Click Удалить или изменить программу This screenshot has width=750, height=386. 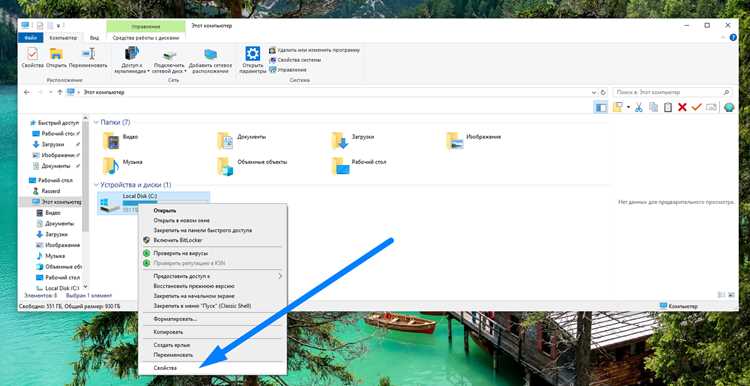pos(314,50)
